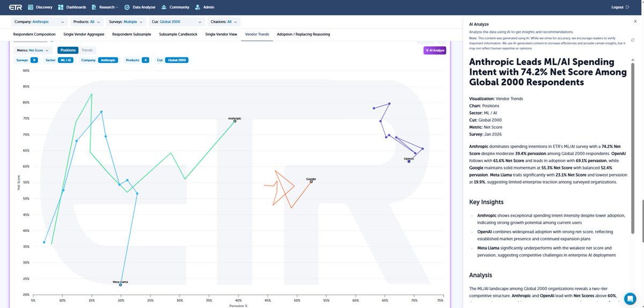Click the Meta Llama data point
This screenshot has width=644, height=308.
pos(120,284)
